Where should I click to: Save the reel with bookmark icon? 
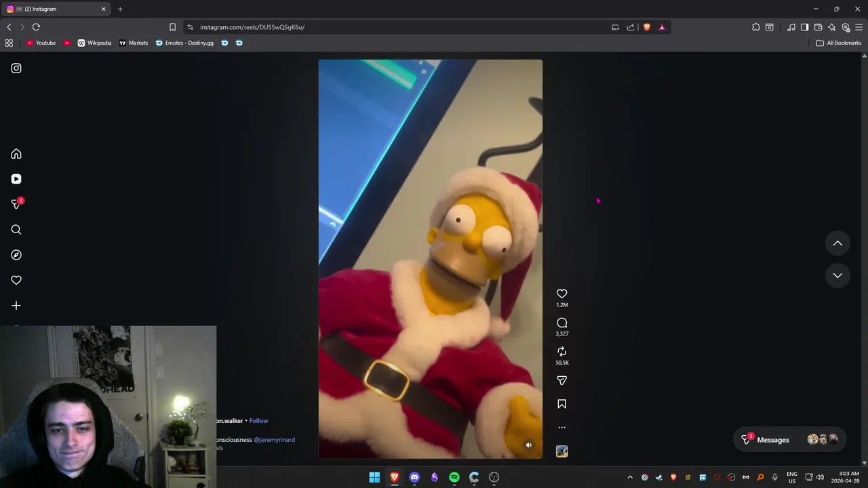click(561, 404)
